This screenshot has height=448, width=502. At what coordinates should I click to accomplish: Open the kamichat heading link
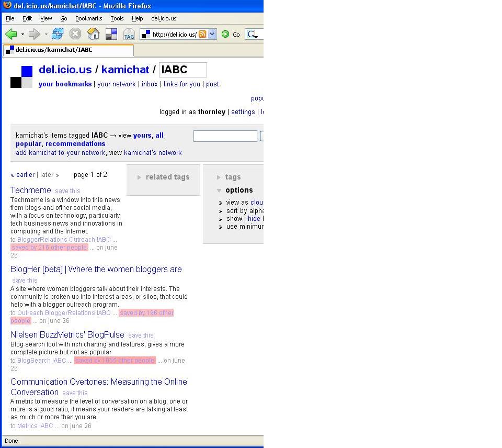click(x=125, y=70)
